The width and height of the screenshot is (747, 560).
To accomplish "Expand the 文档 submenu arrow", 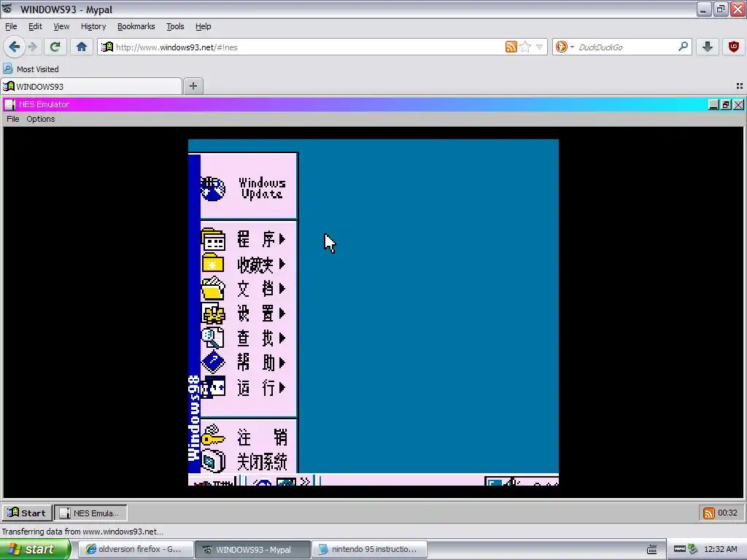I will pyautogui.click(x=282, y=289).
